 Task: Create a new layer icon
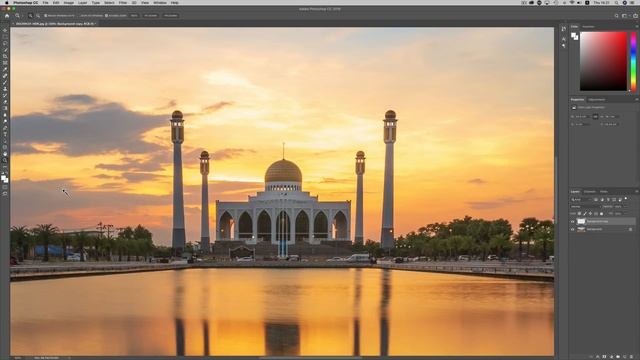click(x=624, y=357)
